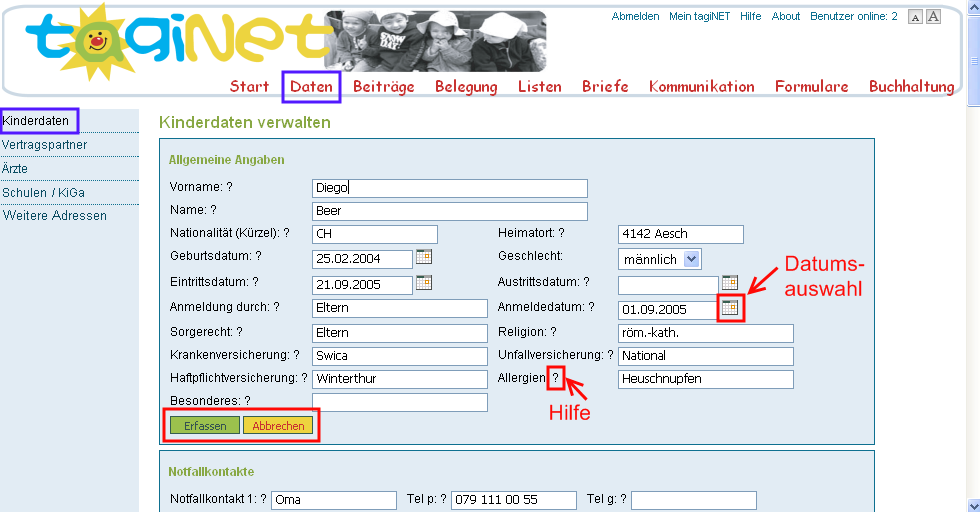Image resolution: width=980 pixels, height=512 pixels.
Task: Open the Daten menu tab
Action: pos(311,87)
